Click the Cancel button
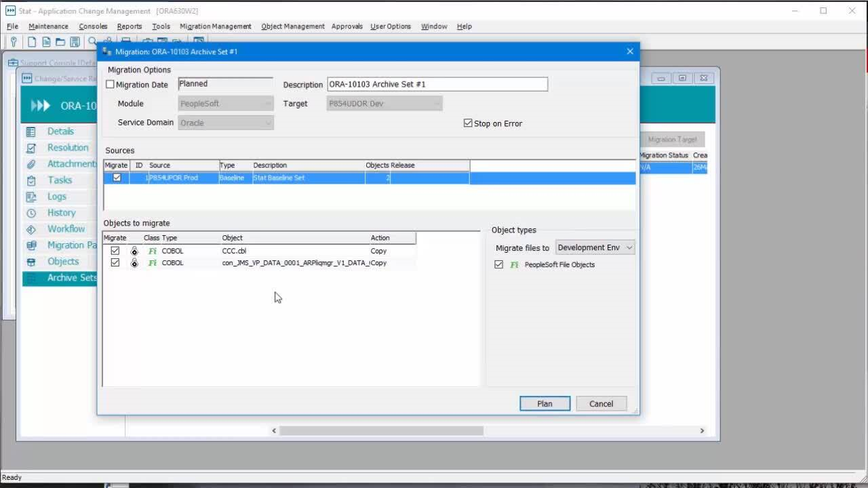 click(601, 403)
